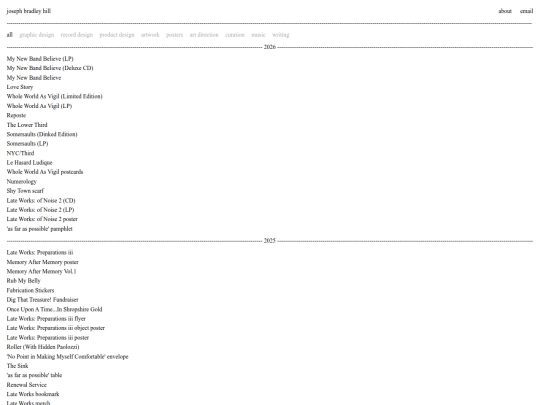Open 'Late Works: Preparations iii object poster'
Image resolution: width=540 pixels, height=405 pixels.
pos(56,328)
